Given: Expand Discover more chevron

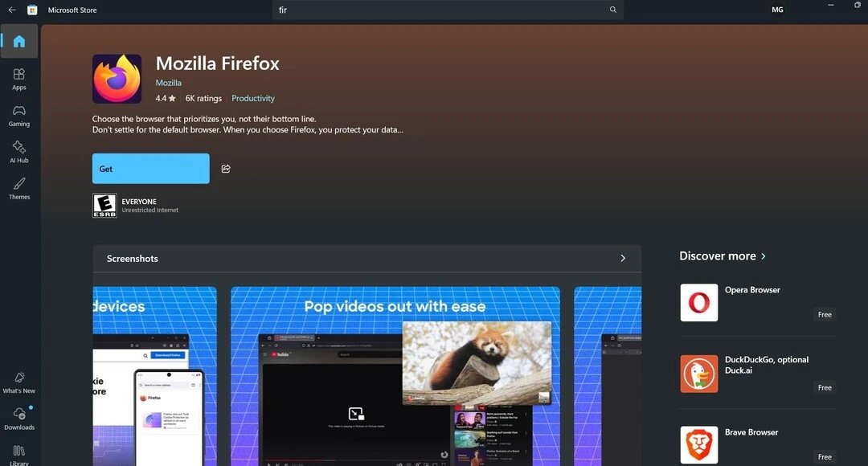Looking at the screenshot, I should click(764, 256).
